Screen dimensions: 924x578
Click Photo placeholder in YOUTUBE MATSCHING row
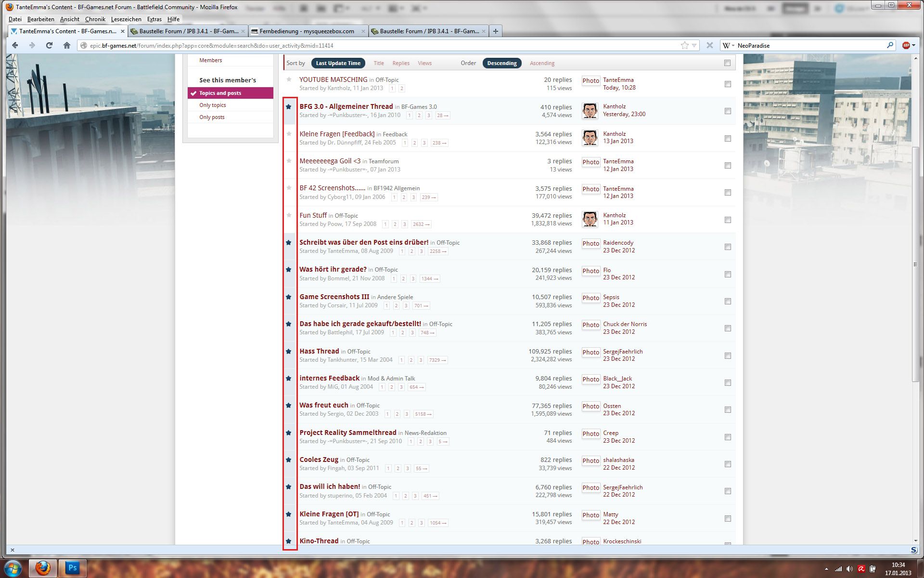(590, 80)
